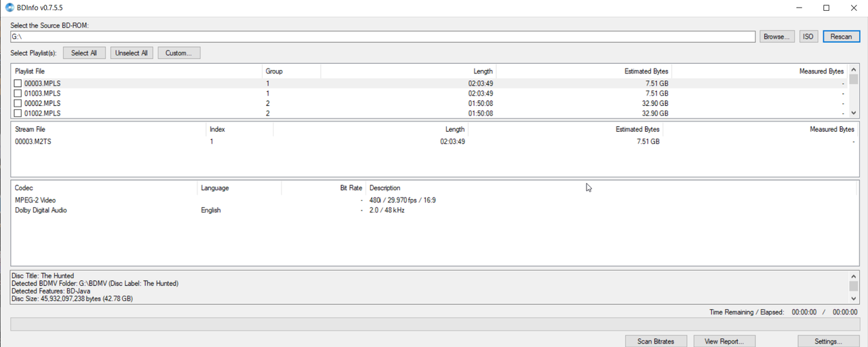Start Scan Bitrates
The width and height of the screenshot is (868, 347).
(656, 341)
